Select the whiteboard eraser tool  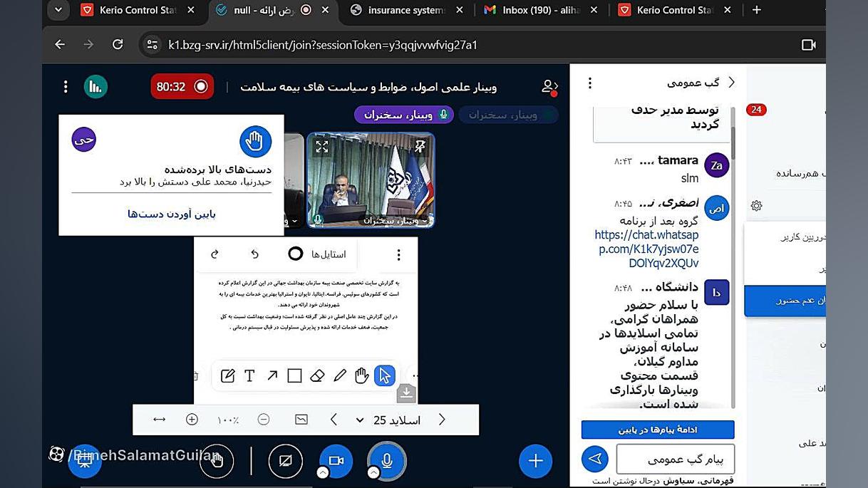317,375
